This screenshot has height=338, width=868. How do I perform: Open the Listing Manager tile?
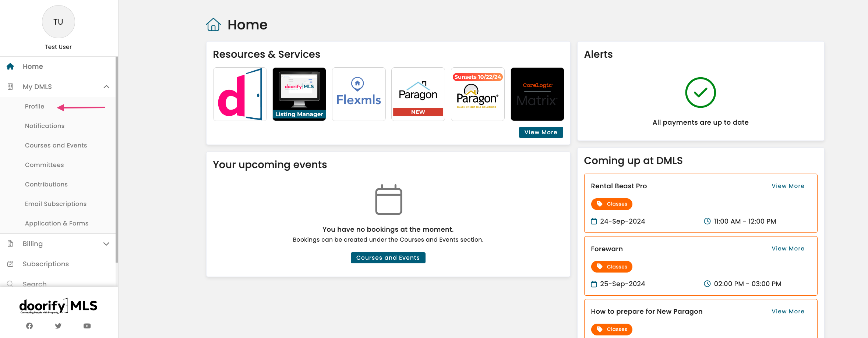(299, 94)
